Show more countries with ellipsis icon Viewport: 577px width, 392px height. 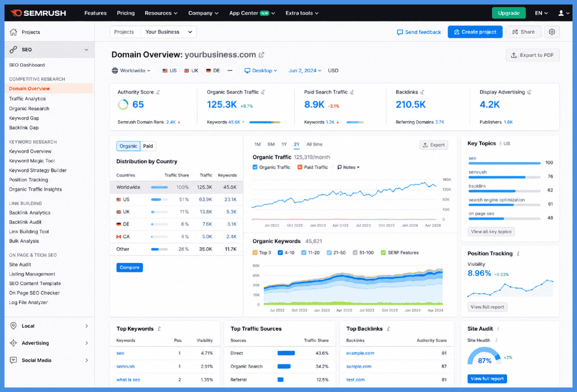pos(230,70)
